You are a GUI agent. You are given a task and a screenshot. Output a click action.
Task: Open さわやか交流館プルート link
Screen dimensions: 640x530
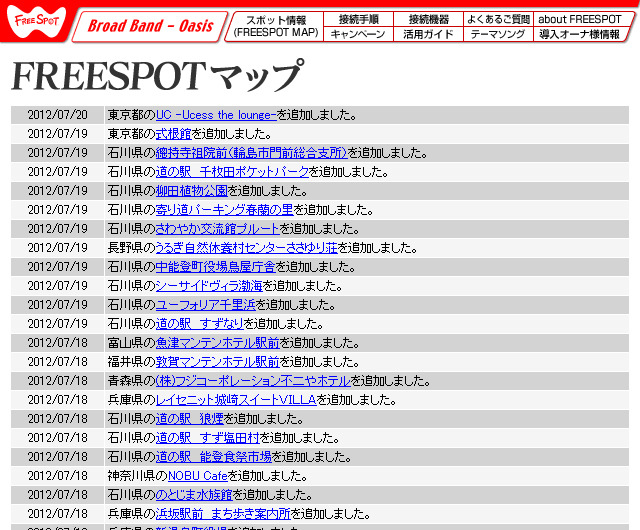pyautogui.click(x=218, y=229)
